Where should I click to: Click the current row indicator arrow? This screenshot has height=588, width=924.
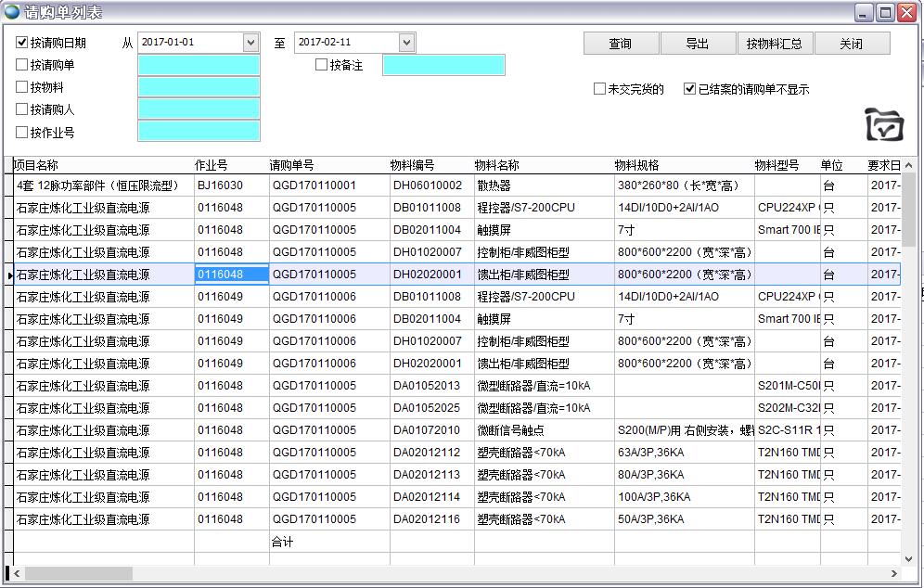tap(9, 275)
